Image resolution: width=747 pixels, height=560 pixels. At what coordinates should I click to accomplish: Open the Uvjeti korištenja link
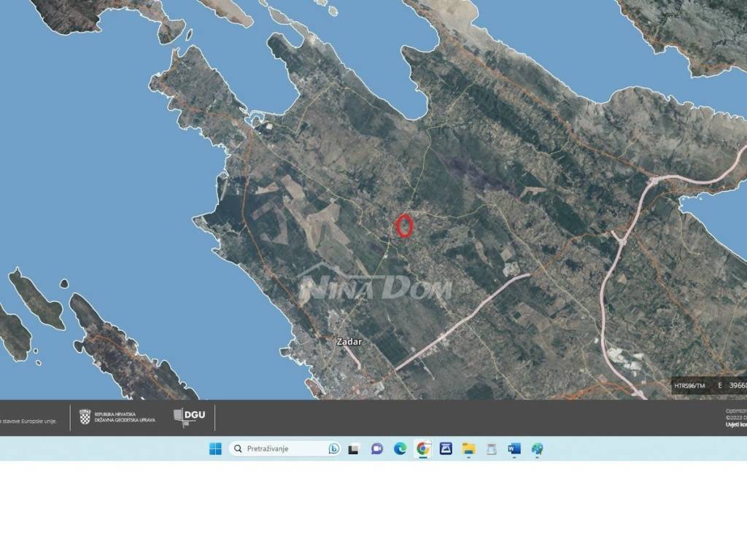pyautogui.click(x=735, y=424)
